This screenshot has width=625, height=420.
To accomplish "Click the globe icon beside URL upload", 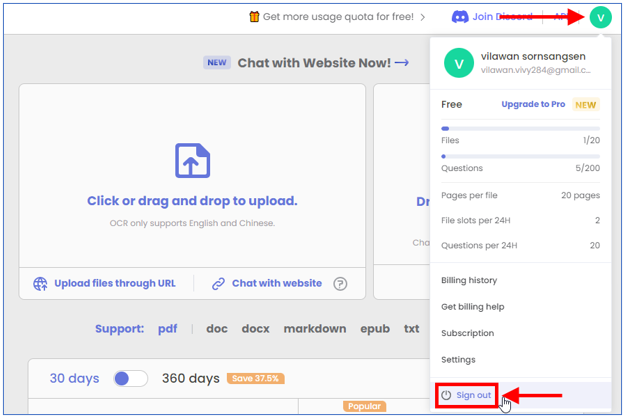I will pyautogui.click(x=41, y=284).
